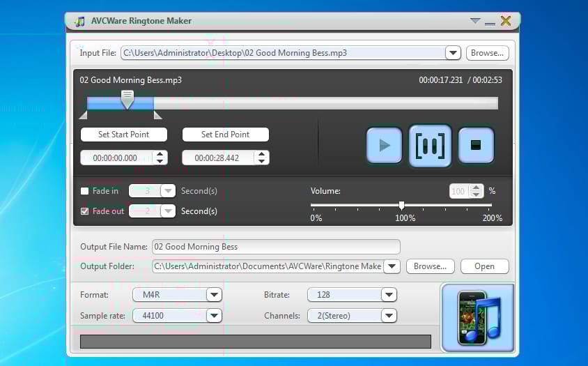This screenshot has height=366, width=588.
Task: Click Set End Point button
Action: coord(225,135)
